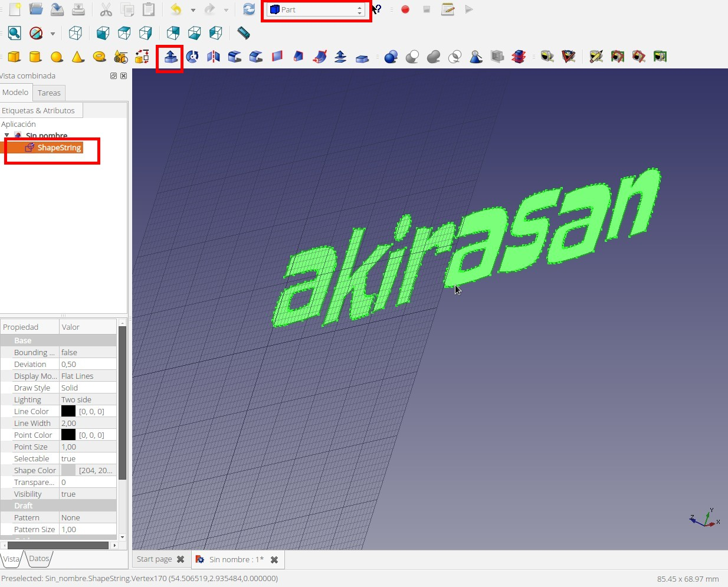728x587 pixels.
Task: Create a Cylinder primitive
Action: coord(35,57)
